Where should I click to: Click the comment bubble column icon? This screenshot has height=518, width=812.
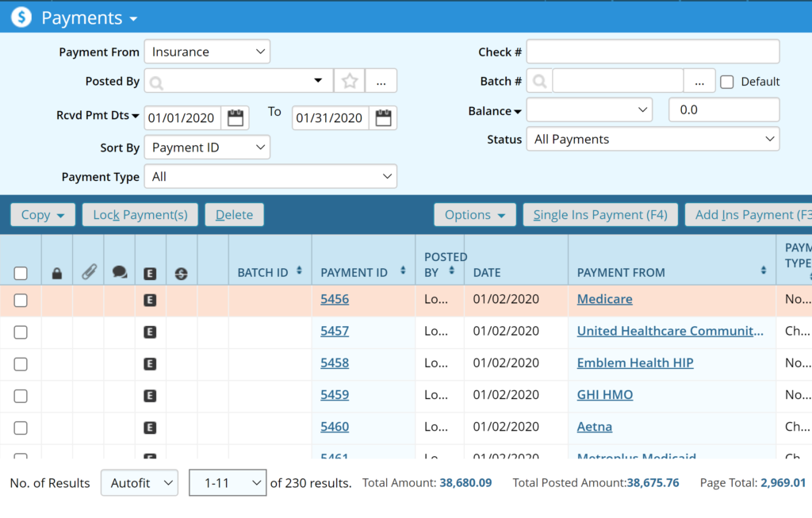click(120, 273)
